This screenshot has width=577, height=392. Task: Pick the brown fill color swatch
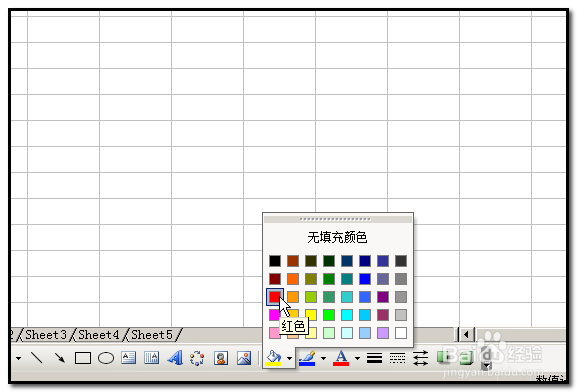tap(293, 261)
